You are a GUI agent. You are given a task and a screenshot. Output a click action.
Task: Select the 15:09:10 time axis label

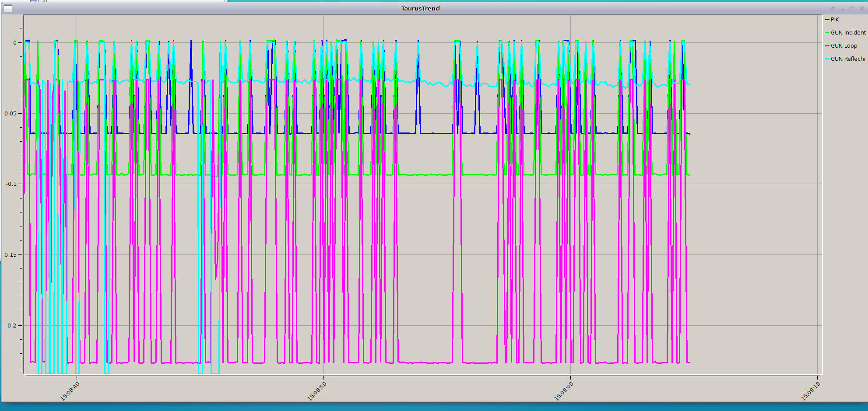click(x=811, y=391)
